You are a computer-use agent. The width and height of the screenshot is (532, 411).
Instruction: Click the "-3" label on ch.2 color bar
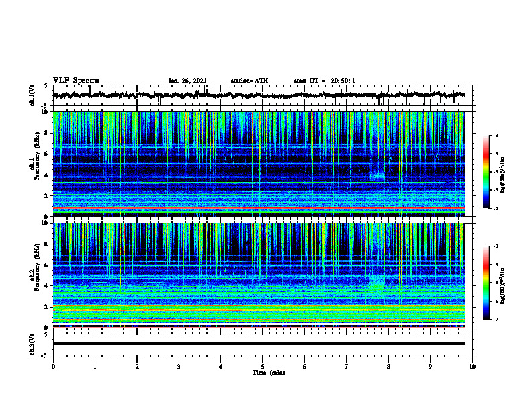[x=496, y=246]
